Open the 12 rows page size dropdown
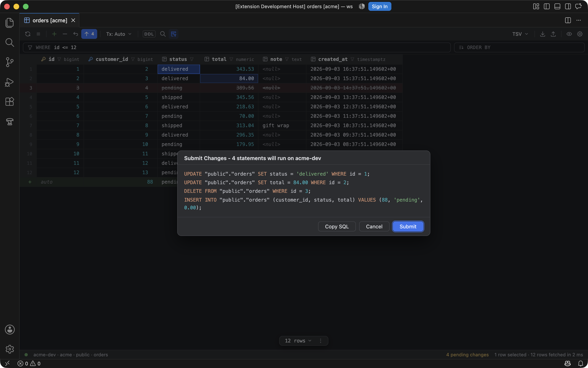Screen dimensions: 588x368 coord(298,341)
